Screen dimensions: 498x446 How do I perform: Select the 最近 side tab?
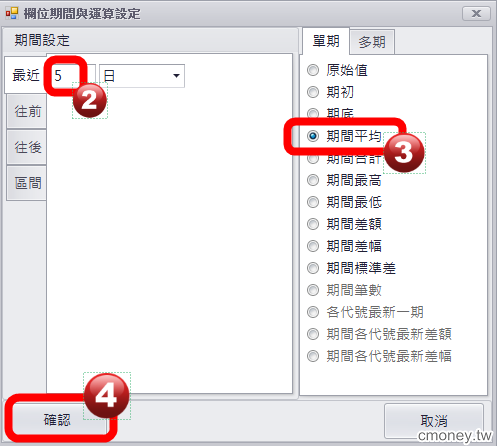[26, 75]
